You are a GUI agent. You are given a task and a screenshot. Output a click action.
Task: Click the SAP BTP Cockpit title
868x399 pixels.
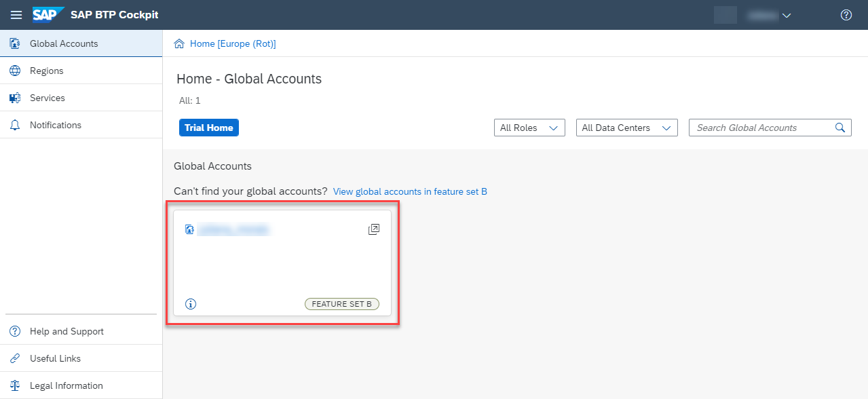pyautogui.click(x=115, y=15)
